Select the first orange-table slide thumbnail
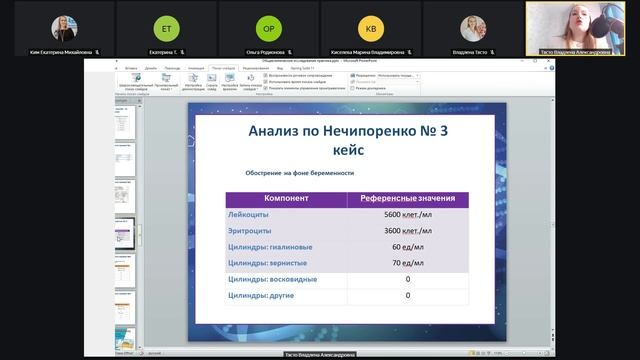Viewport: 640px width, 360px height. (x=125, y=271)
